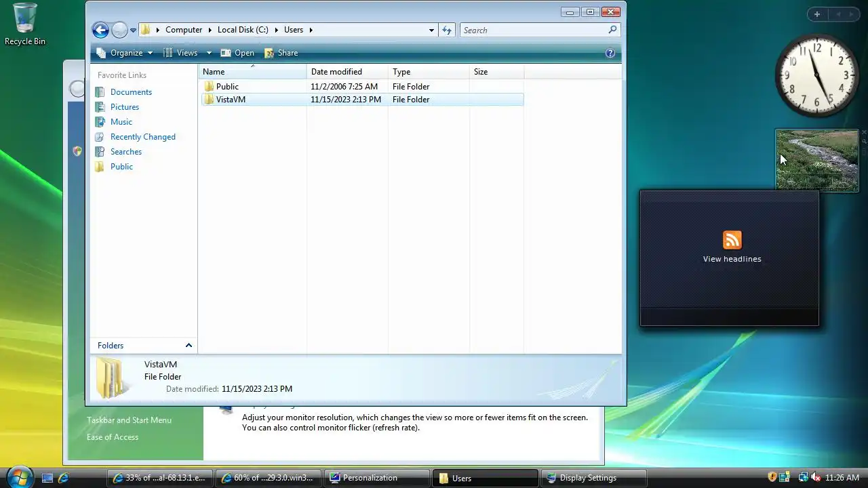Open the Documents favorite link
The width and height of the screenshot is (868, 488).
pyautogui.click(x=131, y=92)
